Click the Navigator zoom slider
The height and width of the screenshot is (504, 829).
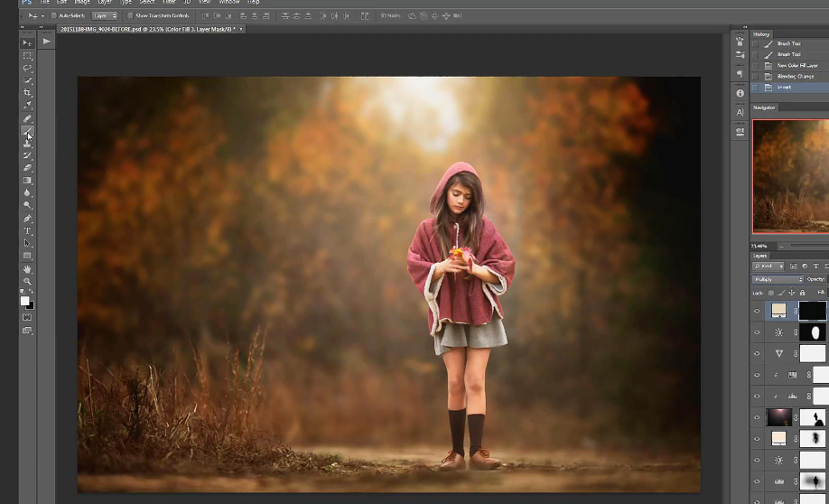coord(809,246)
